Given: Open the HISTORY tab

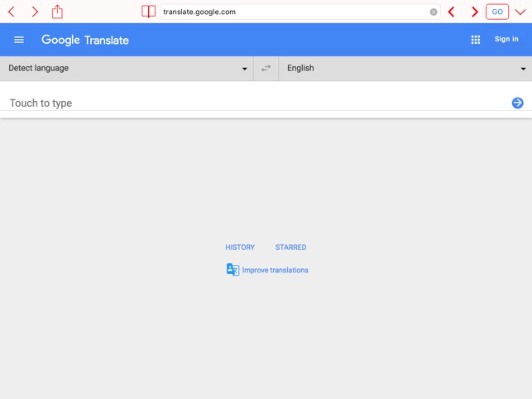Looking at the screenshot, I should [240, 248].
